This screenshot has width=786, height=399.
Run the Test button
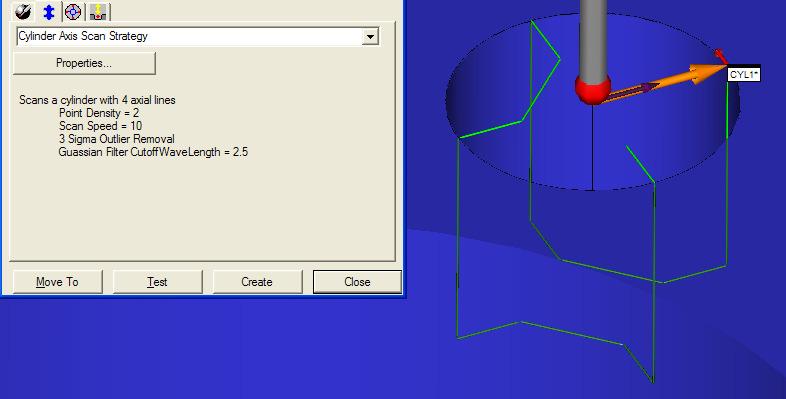click(157, 282)
